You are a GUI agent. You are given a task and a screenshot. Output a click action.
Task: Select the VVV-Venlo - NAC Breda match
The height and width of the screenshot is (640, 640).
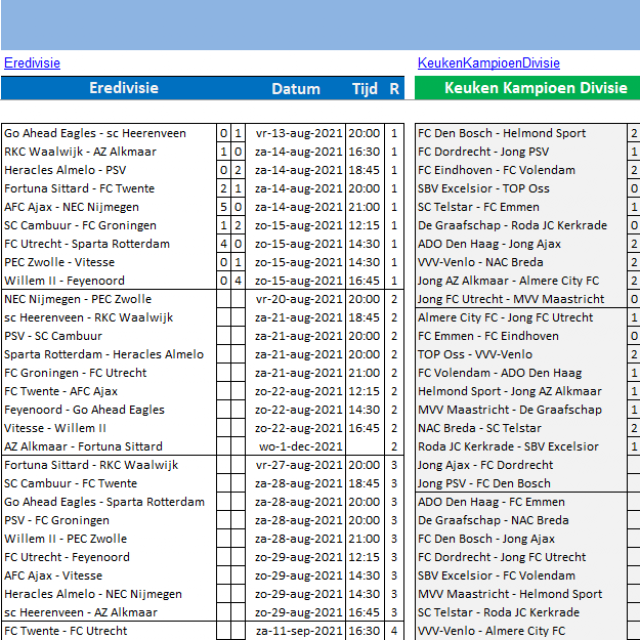coord(480,262)
